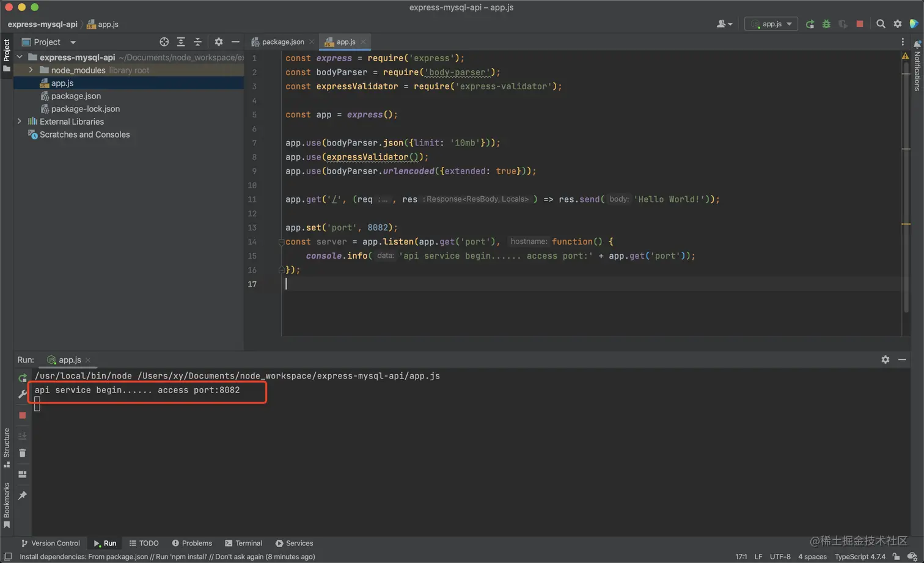Stop the running app from top toolbar
The height and width of the screenshot is (563, 924).
(860, 24)
